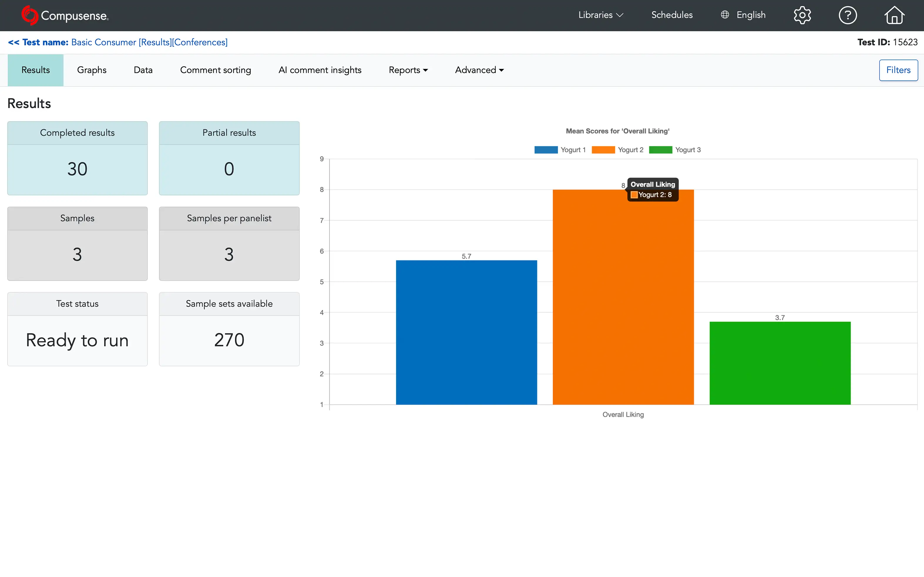Screen dimensions: 924x577
Task: Click the globe language icon
Action: tap(725, 15)
